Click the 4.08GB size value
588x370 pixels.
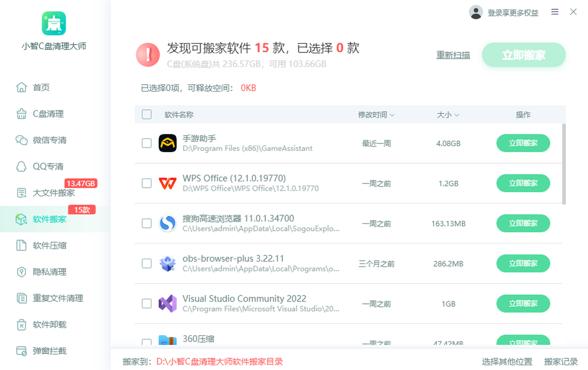[448, 144]
